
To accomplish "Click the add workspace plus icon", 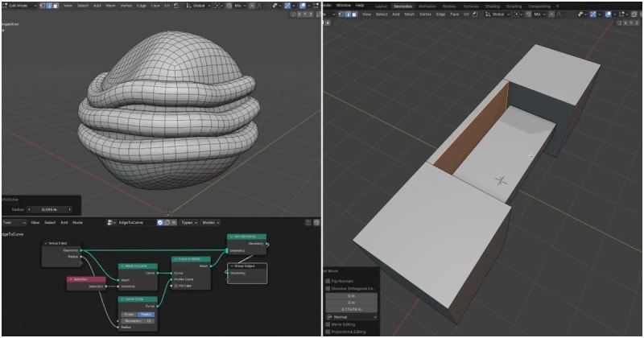I will point(556,5).
